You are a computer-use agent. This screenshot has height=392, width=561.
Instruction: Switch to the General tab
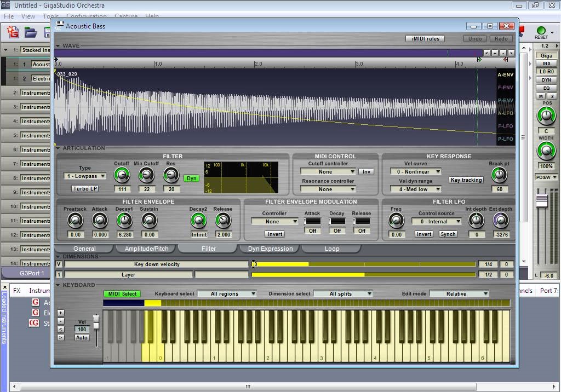[x=84, y=249]
